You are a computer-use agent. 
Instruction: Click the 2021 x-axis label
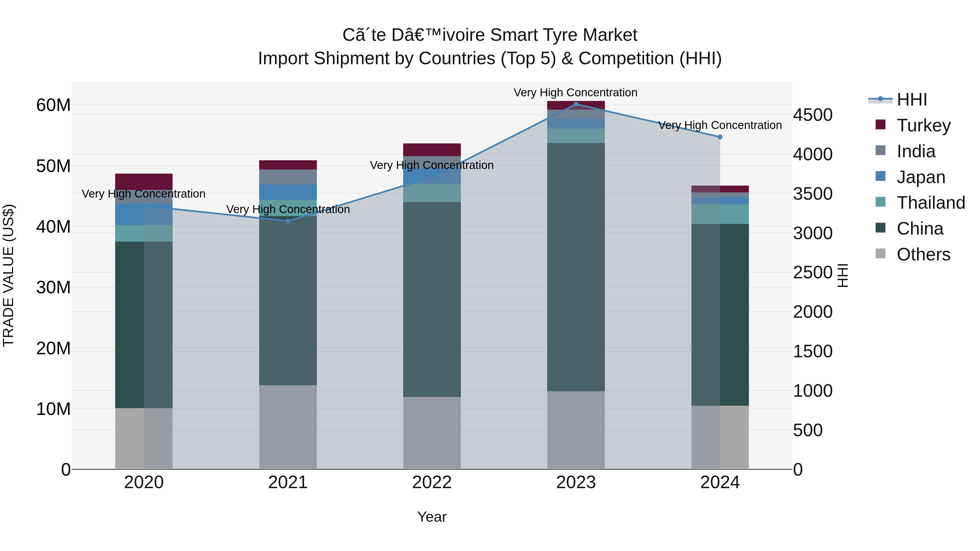point(288,482)
